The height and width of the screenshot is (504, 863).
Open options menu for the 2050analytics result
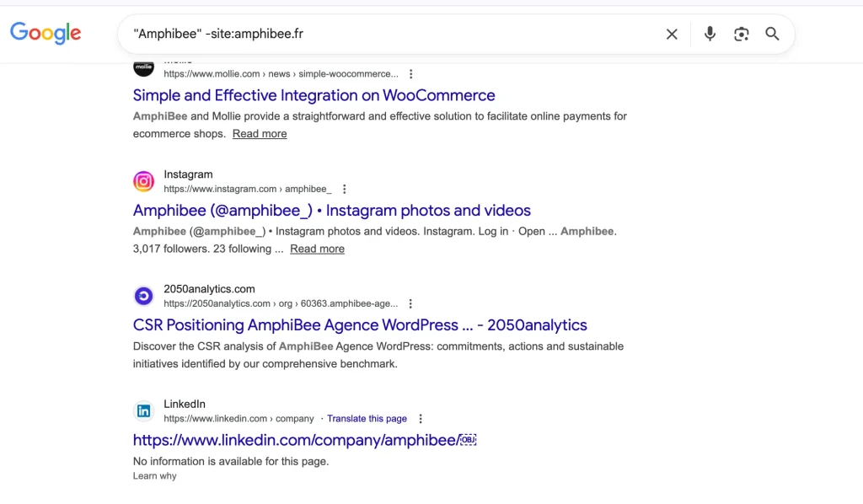(x=410, y=303)
